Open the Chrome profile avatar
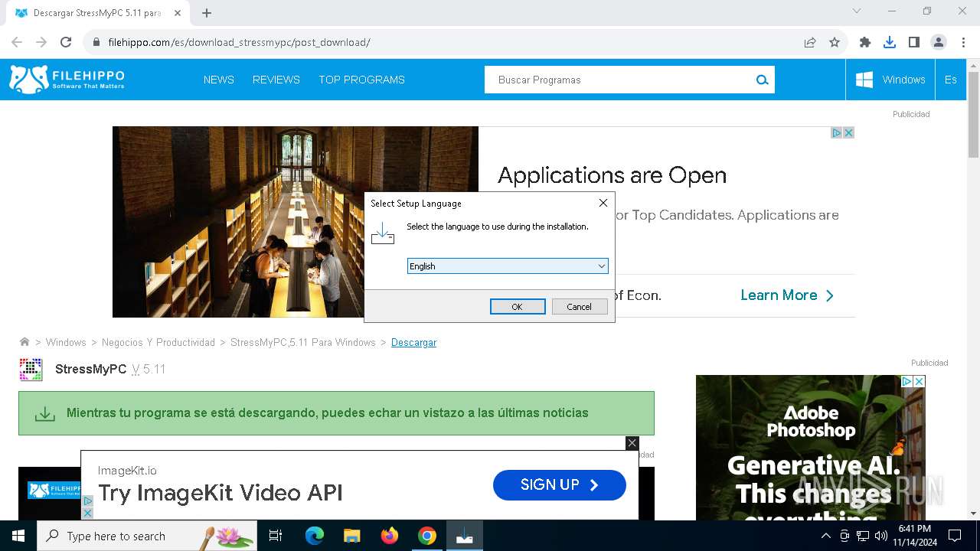Image resolution: width=980 pixels, height=551 pixels. [x=939, y=42]
